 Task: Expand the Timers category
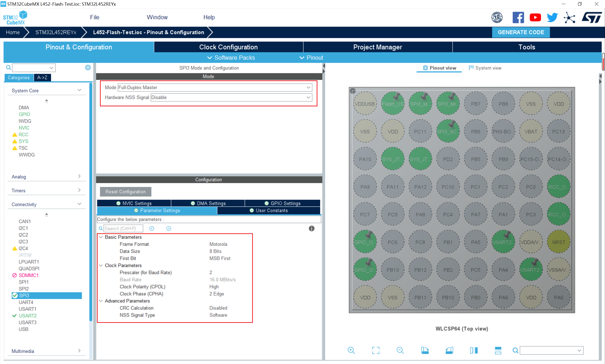click(79, 190)
